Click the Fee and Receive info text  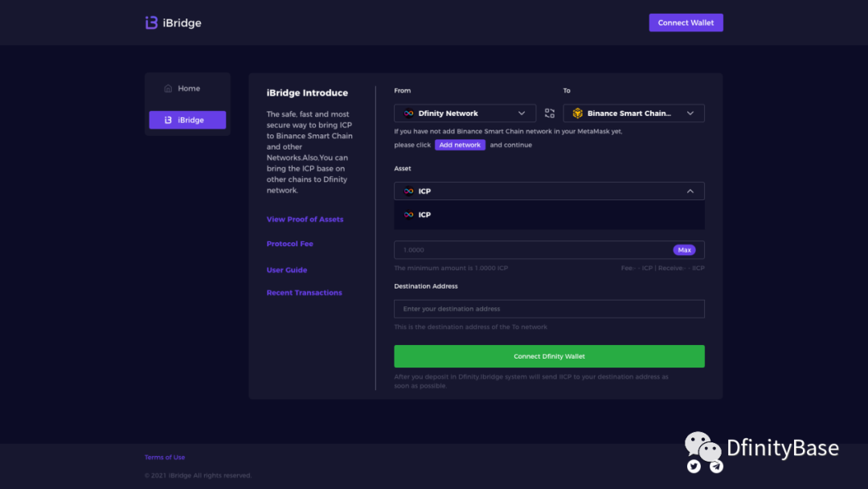point(662,268)
